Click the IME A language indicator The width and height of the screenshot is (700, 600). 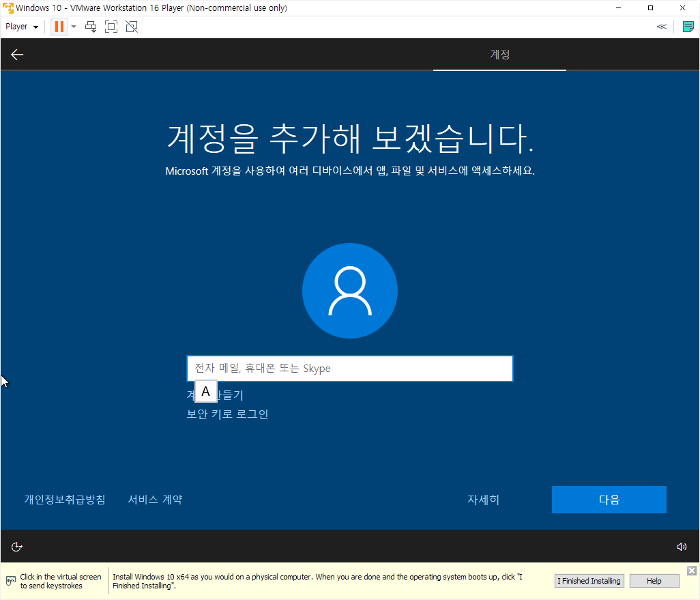[x=206, y=391]
